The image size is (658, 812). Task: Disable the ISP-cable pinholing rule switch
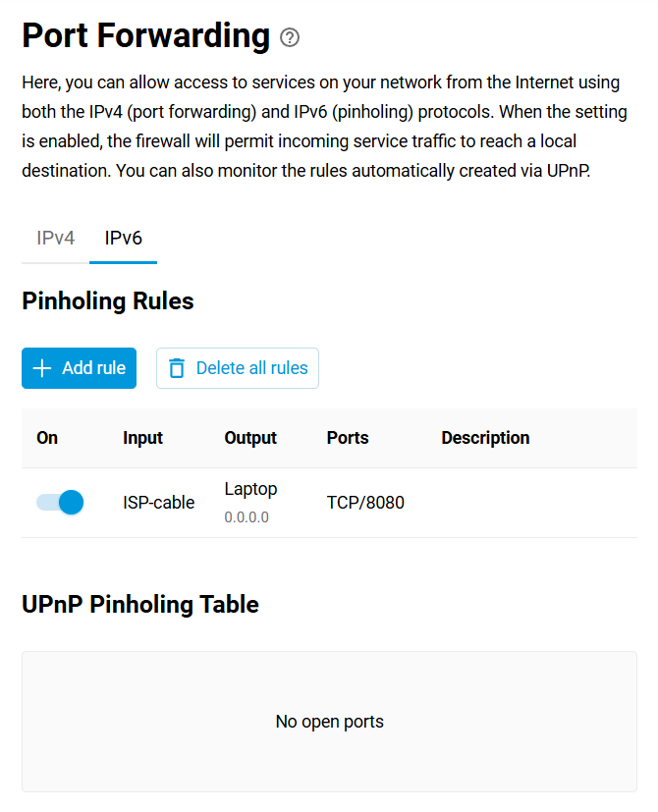60,503
